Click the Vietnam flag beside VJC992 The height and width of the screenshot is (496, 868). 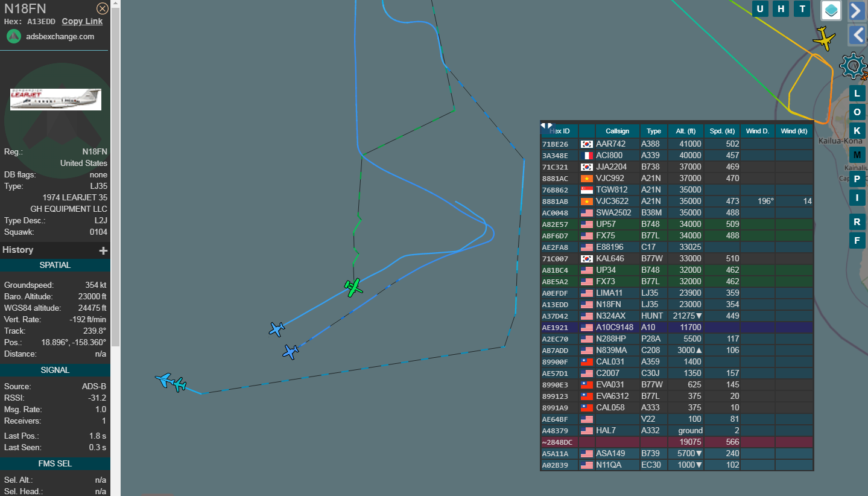pyautogui.click(x=586, y=179)
